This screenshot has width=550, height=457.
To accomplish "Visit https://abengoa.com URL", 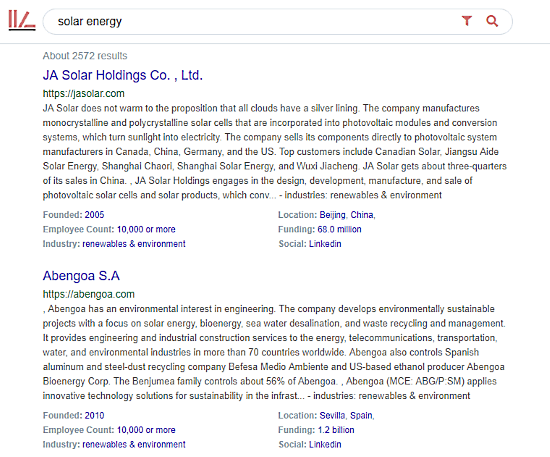I will (89, 294).
